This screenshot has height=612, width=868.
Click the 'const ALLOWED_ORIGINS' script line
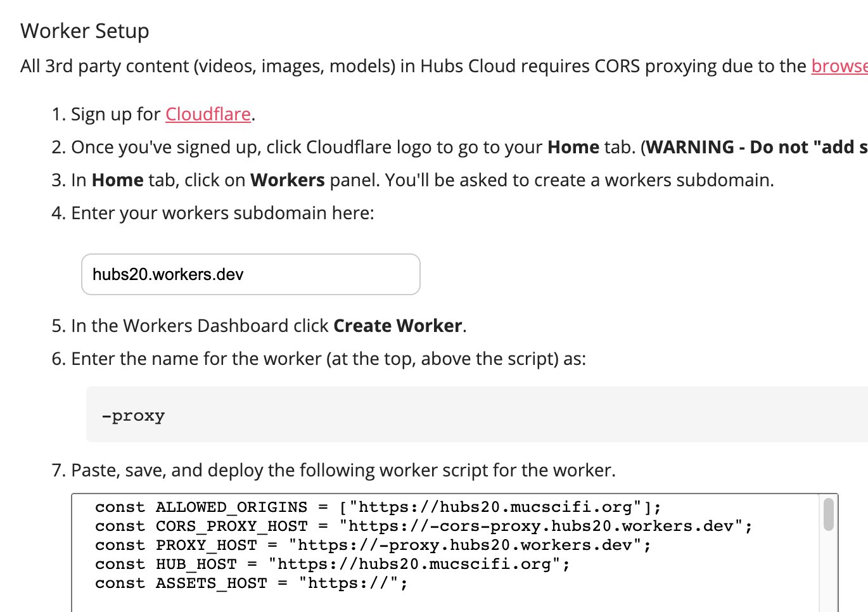[378, 507]
